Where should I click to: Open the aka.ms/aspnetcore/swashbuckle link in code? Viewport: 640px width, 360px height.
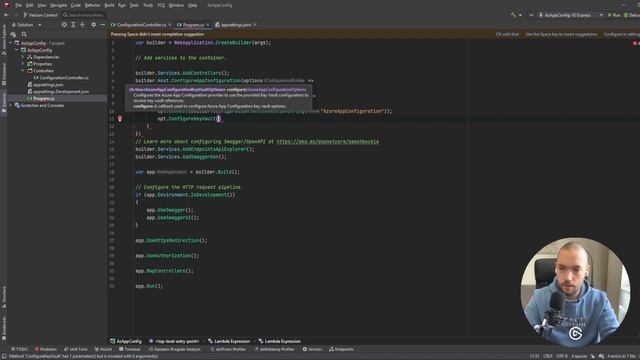click(328, 142)
